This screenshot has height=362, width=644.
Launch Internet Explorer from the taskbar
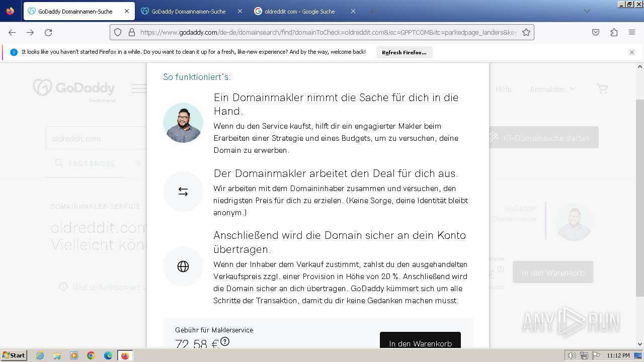pyautogui.click(x=40, y=355)
